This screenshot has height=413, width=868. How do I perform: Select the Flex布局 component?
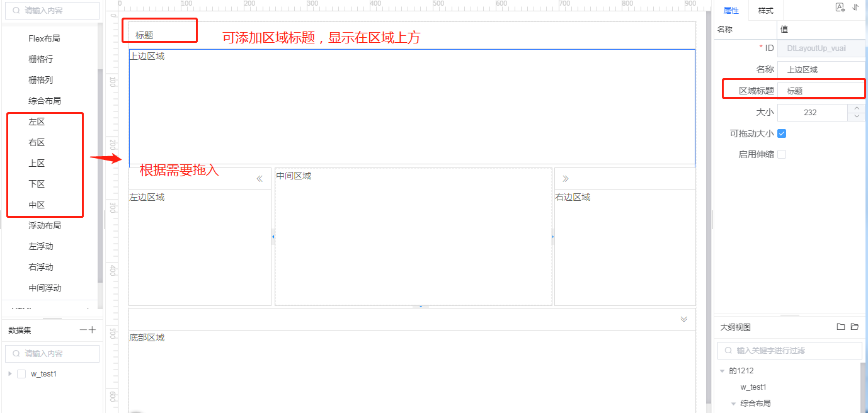(x=44, y=38)
